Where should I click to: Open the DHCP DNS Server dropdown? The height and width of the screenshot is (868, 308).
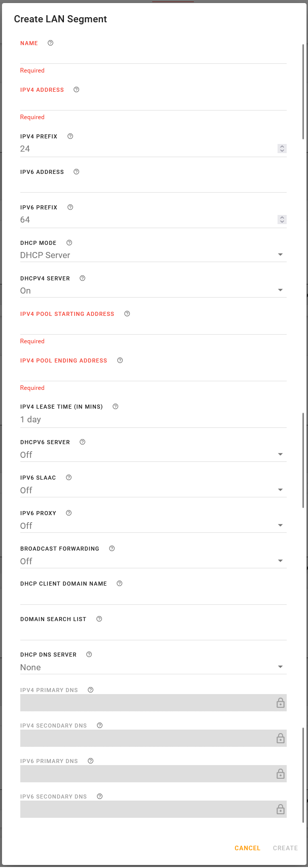click(x=153, y=667)
